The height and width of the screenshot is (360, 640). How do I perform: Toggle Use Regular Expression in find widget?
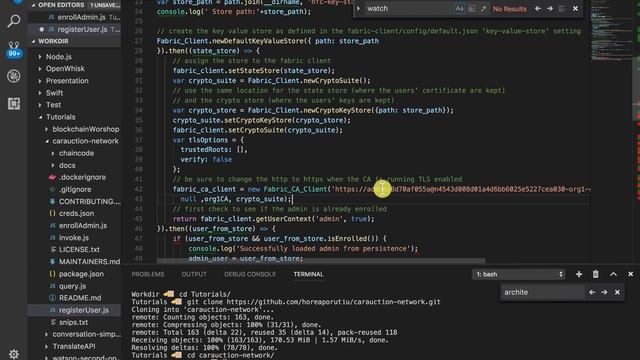pos(483,9)
